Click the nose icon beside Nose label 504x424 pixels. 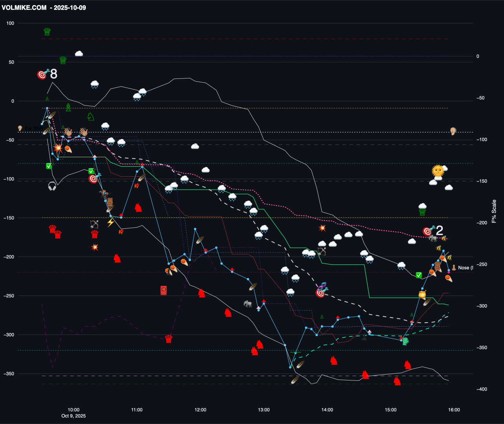tap(454, 267)
